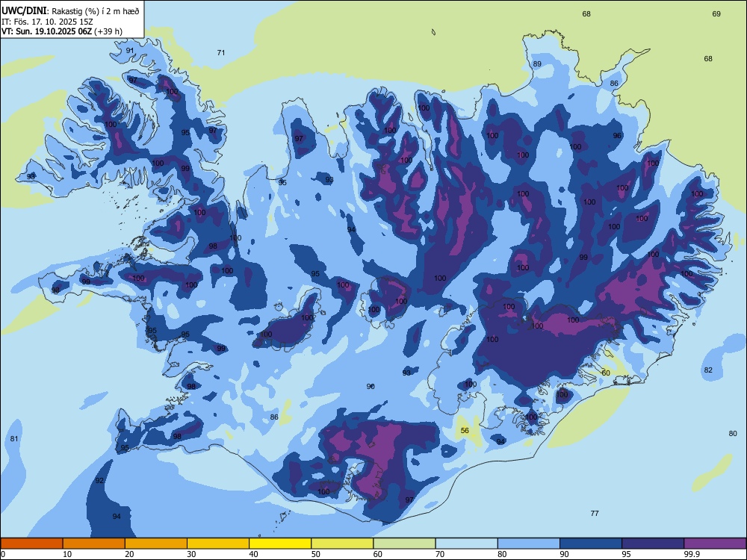Click the '81' humidity value over the sea
747x560 pixels.
click(x=14, y=438)
